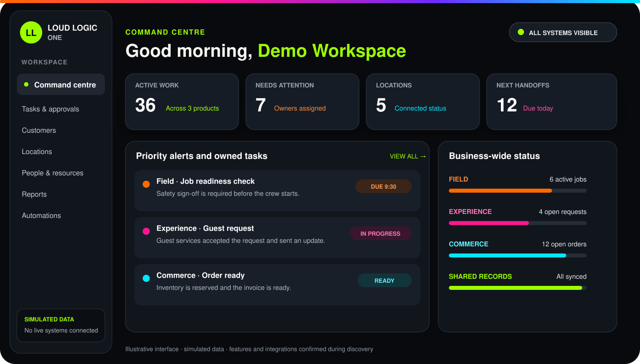Click the LOUD LOGIC brand name
Viewport: 640px width, 364px height.
72,28
